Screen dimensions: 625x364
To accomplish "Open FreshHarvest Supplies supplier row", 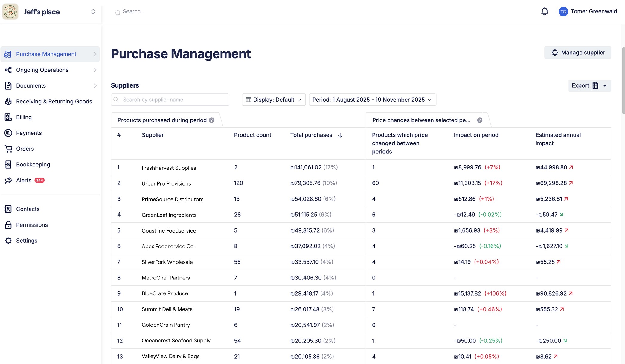I will point(169,168).
